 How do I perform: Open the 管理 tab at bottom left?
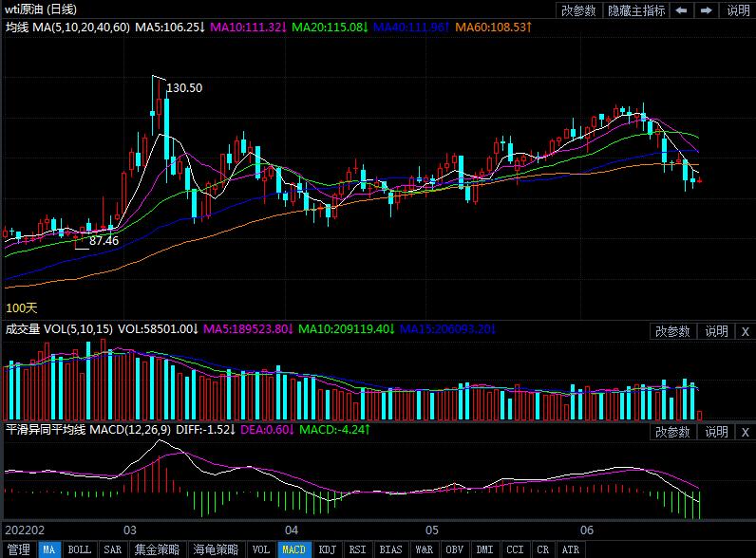[x=18, y=549]
